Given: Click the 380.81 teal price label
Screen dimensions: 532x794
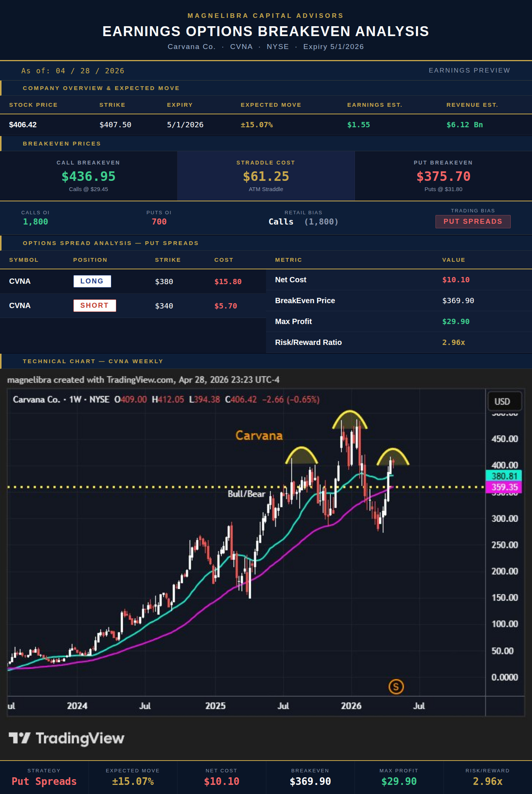Looking at the screenshot, I should click(x=504, y=476).
